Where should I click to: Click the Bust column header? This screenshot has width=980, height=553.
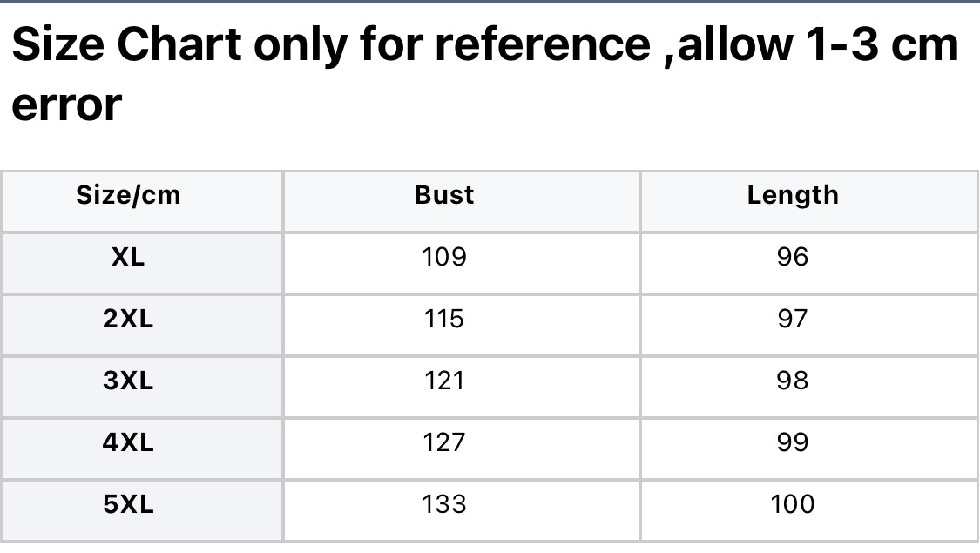coord(444,196)
